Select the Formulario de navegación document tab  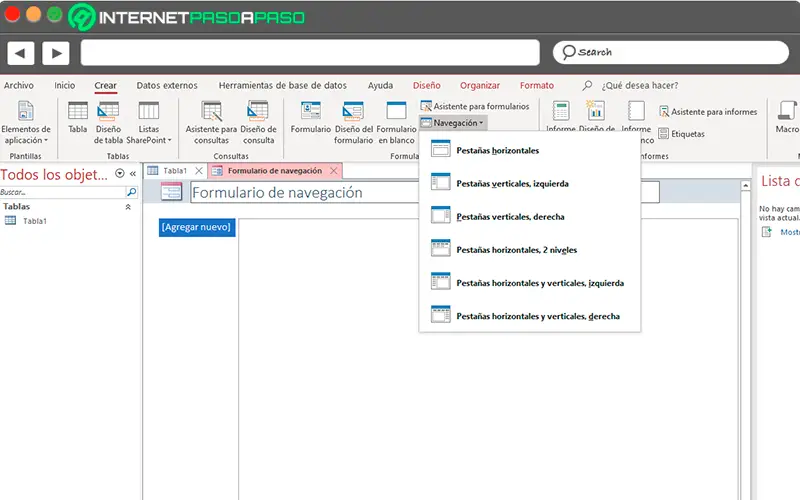click(x=274, y=170)
